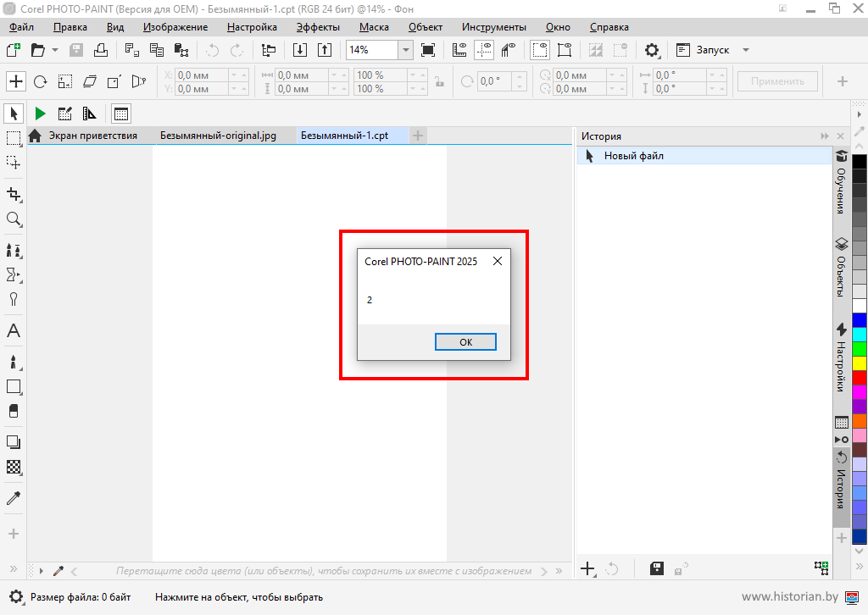
Task: Click the green Play script icon
Action: pyautogui.click(x=40, y=114)
